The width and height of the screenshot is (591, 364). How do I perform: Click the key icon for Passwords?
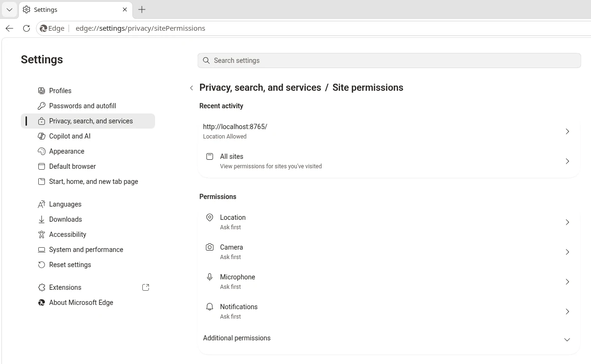[42, 106]
